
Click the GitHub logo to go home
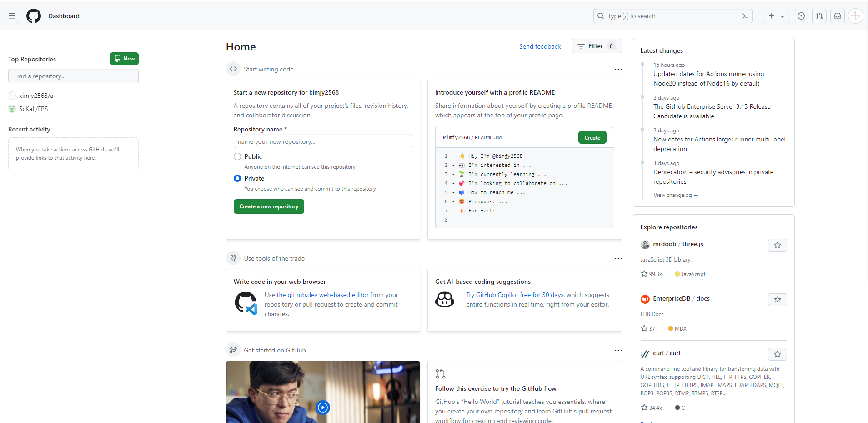coord(33,16)
